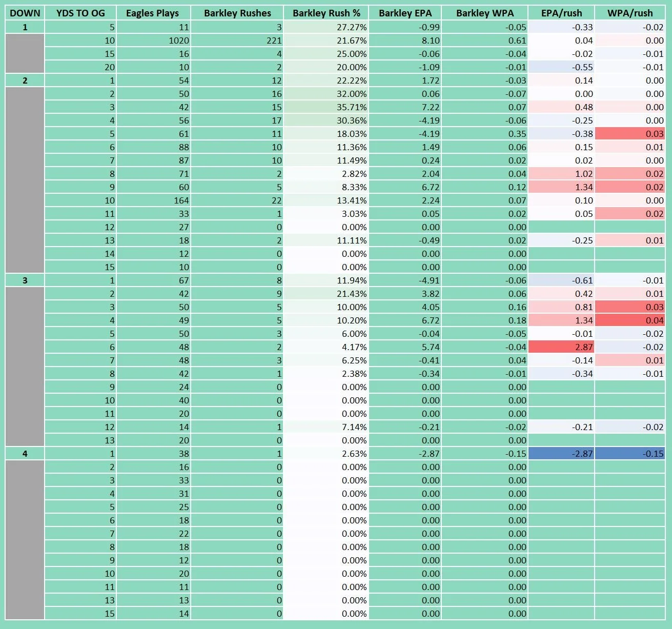Select the "Barkley EPA" column header
672x629 pixels.
pos(405,13)
